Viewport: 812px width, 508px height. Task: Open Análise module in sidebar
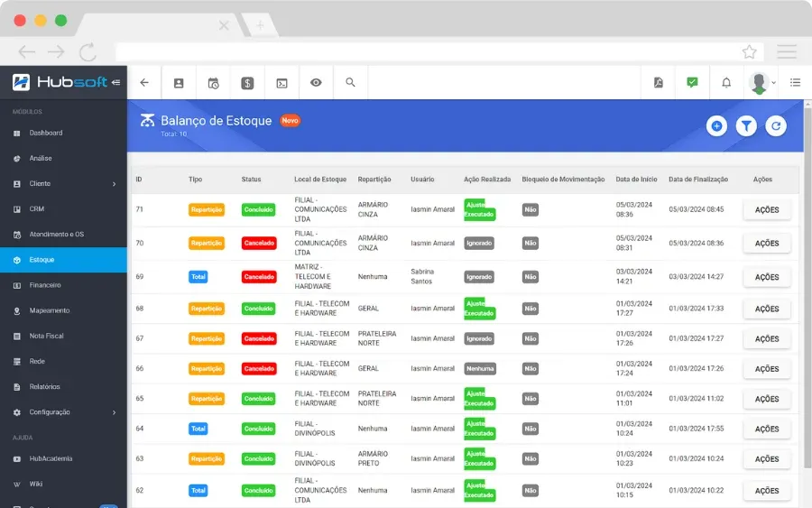(63, 159)
